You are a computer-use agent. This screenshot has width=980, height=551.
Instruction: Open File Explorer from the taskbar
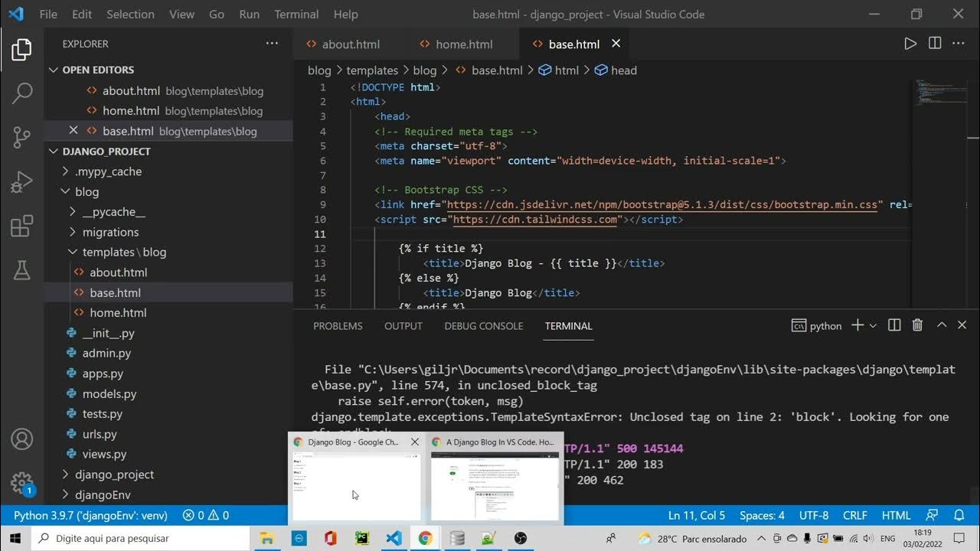tap(266, 538)
